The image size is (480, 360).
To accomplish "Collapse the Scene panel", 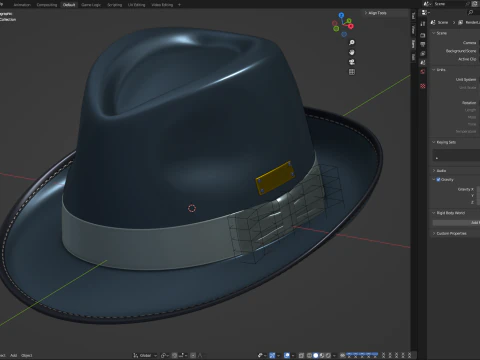I will click(439, 33).
